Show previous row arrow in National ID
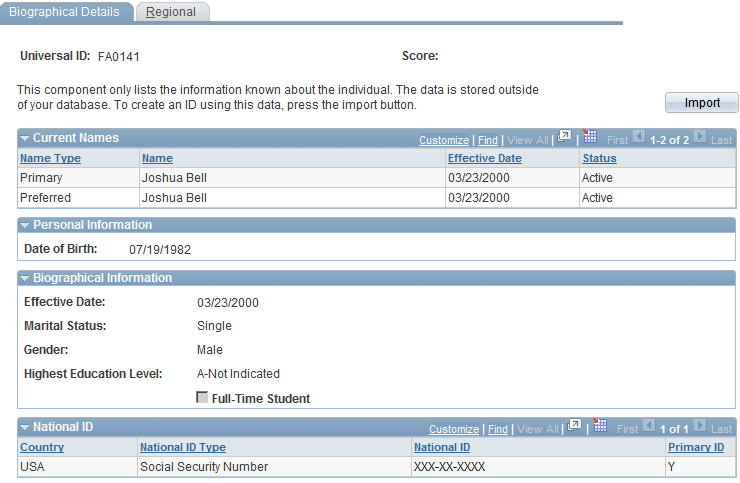Screen dimensions: 740x483 [649, 426]
